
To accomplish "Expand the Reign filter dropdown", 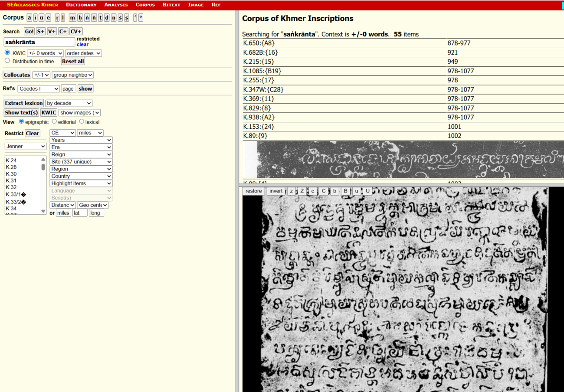I will click(81, 154).
